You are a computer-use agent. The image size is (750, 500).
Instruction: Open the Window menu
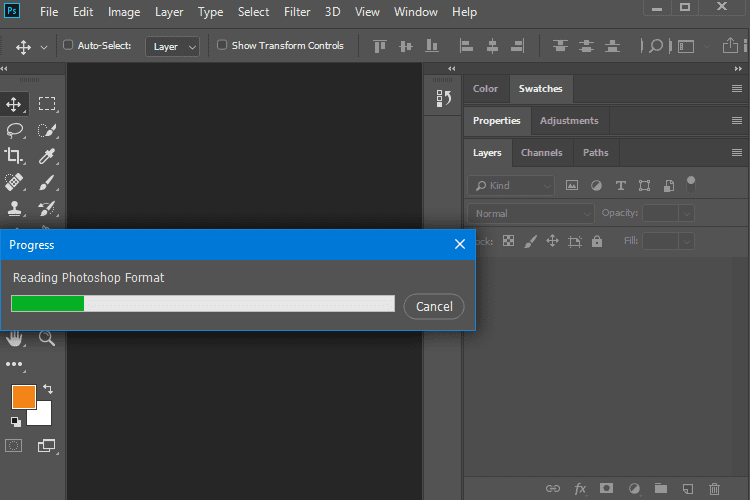pyautogui.click(x=416, y=12)
